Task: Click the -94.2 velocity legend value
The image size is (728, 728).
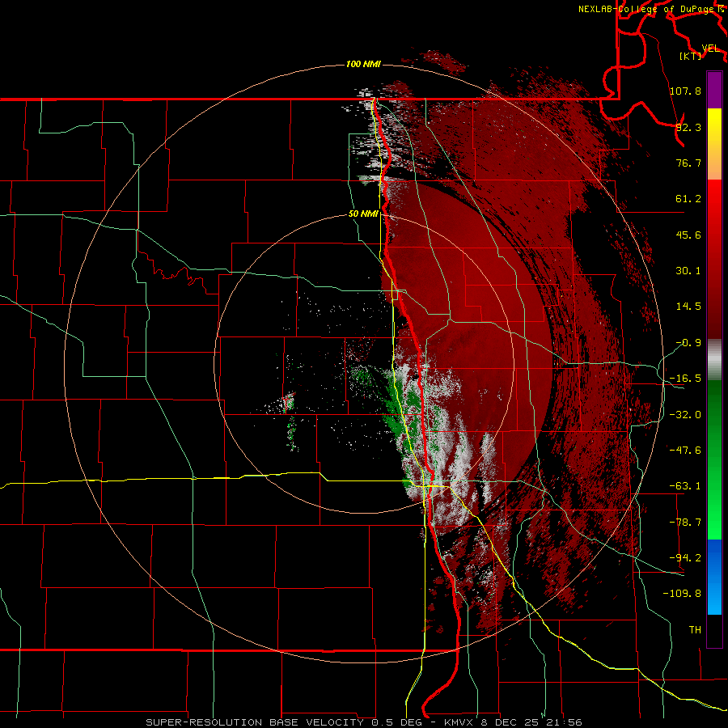Action: (685, 558)
